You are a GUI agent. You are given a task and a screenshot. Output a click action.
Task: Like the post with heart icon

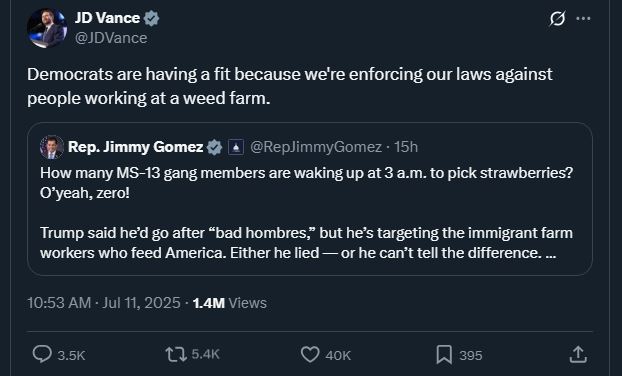(310, 354)
